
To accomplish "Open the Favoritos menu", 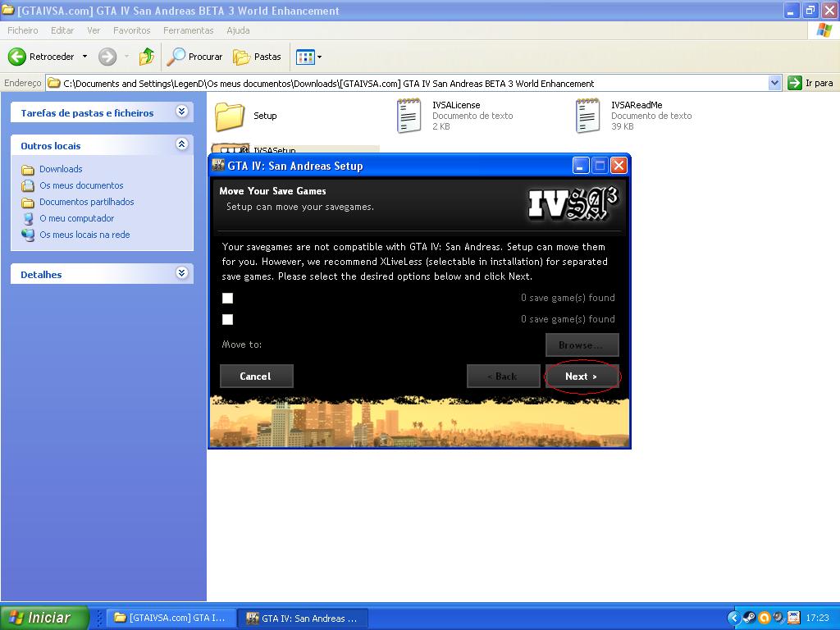I will click(132, 30).
